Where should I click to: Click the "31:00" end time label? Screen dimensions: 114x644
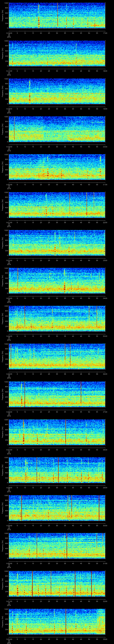[x=105, y=563]
